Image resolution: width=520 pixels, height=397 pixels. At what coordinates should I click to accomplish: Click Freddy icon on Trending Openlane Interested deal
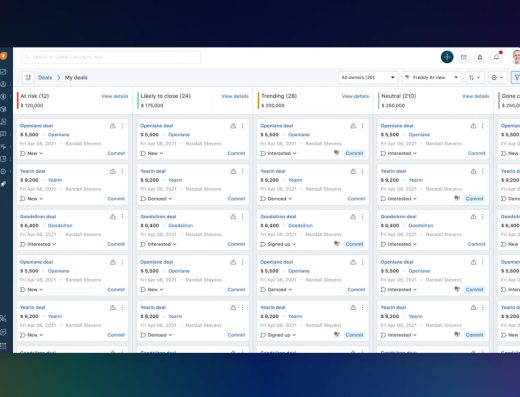(337, 153)
